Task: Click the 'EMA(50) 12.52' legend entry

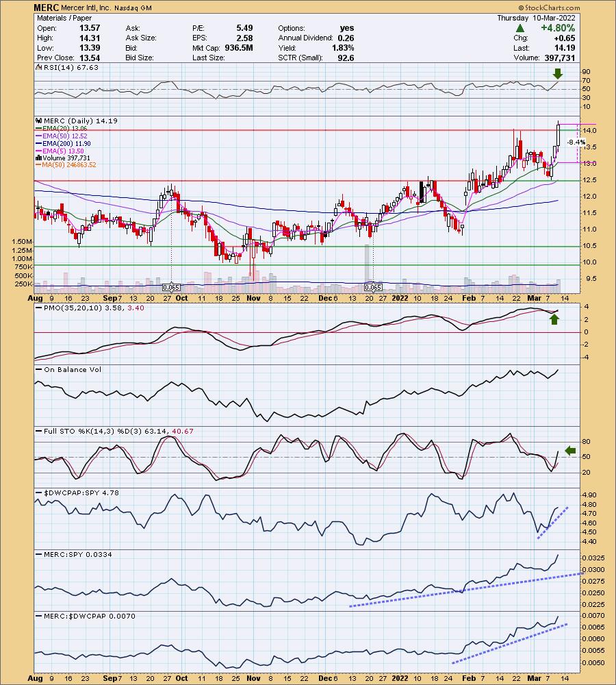Action: [x=64, y=136]
